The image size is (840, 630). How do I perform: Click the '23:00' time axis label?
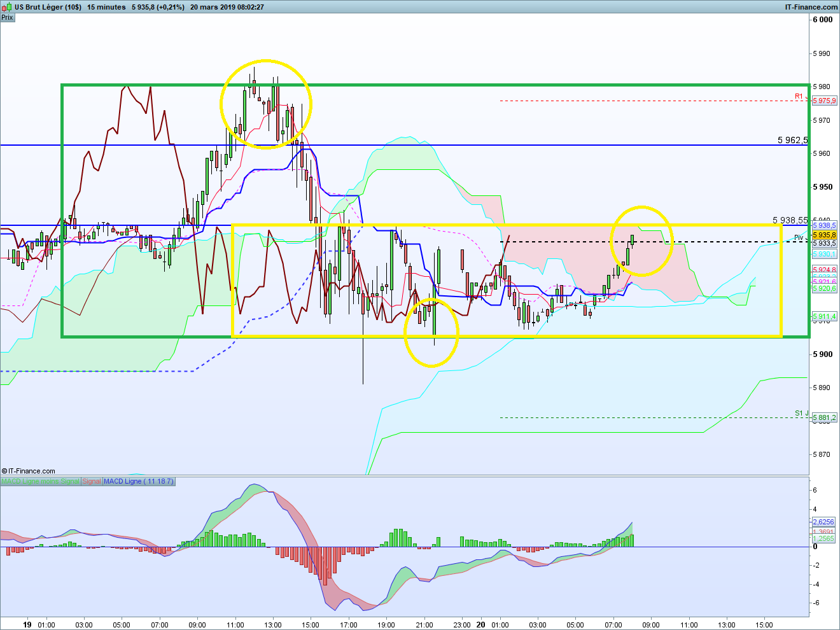[462, 625]
